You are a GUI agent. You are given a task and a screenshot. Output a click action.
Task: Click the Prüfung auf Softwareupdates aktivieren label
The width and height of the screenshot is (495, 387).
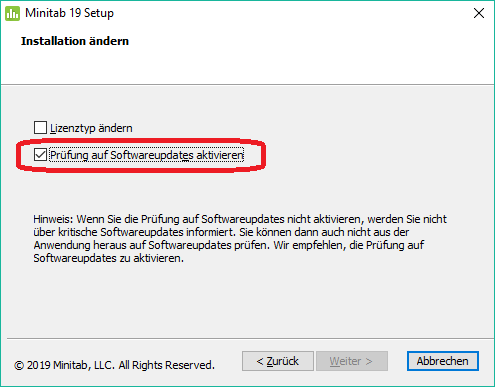(x=147, y=155)
